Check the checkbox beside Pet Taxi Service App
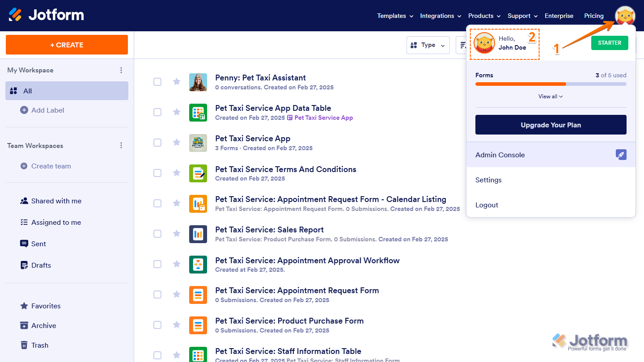This screenshot has height=362, width=644. click(x=157, y=143)
